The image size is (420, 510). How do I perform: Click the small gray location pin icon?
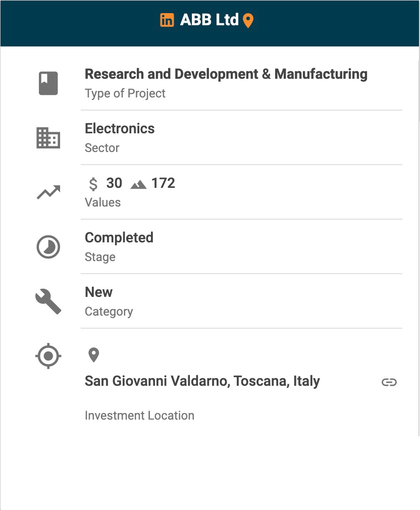[x=93, y=355]
